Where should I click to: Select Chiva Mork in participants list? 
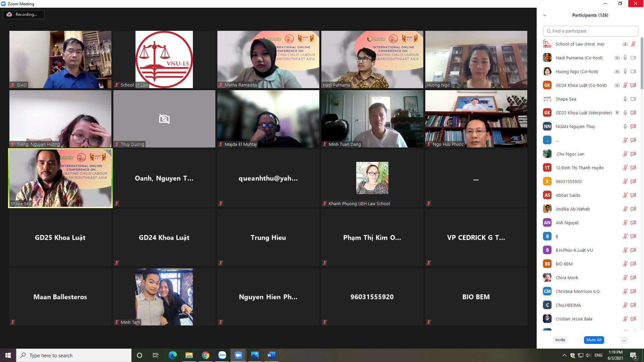click(x=567, y=278)
